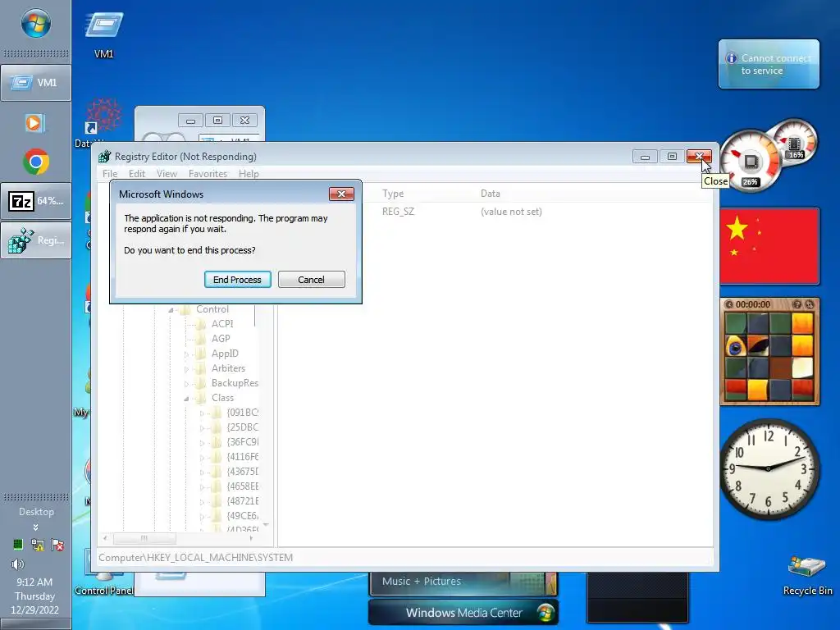Click the Type column header
840x630 pixels.
tap(393, 194)
